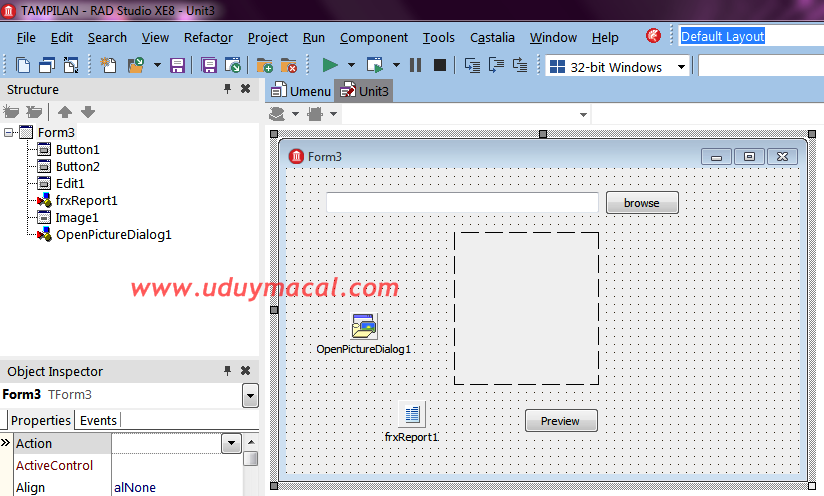Click the Pause toolbar button
Screen dimensions: 824x496
[x=416, y=65]
